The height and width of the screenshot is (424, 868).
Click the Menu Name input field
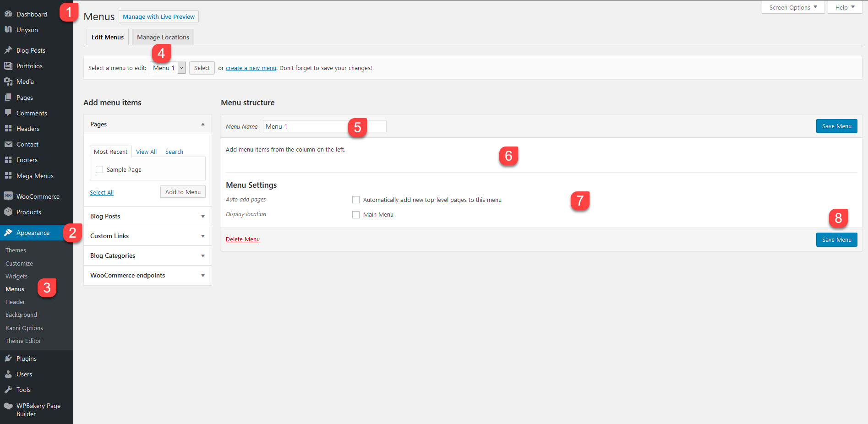point(324,126)
